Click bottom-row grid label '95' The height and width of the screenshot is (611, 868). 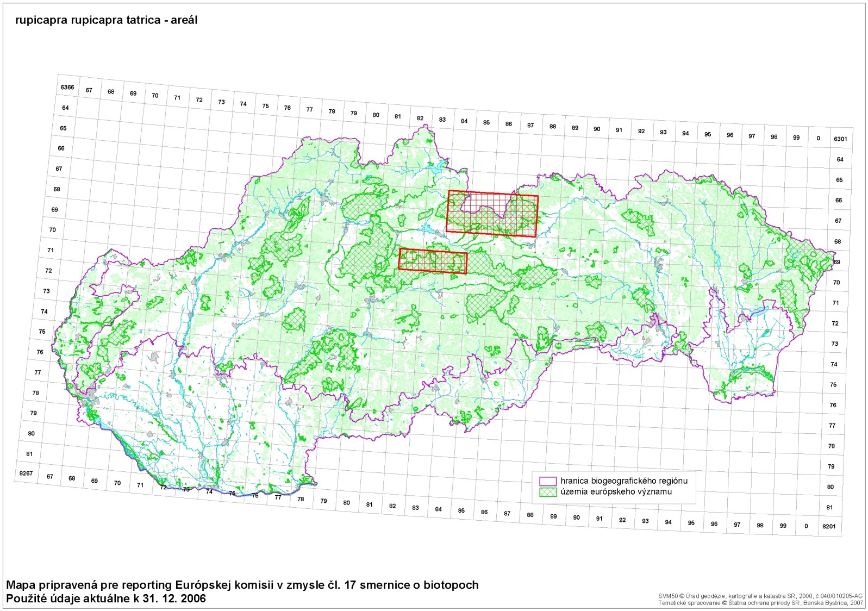(x=691, y=523)
